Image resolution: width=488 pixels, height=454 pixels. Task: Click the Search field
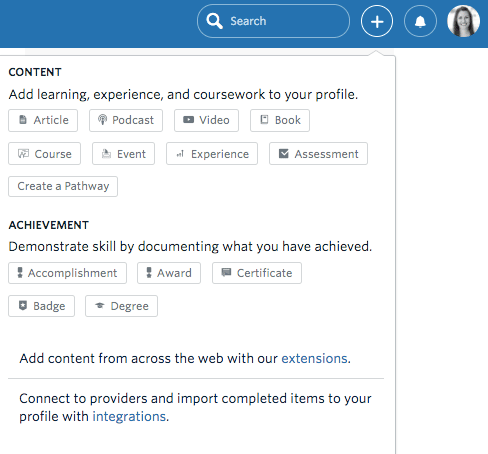(x=273, y=21)
